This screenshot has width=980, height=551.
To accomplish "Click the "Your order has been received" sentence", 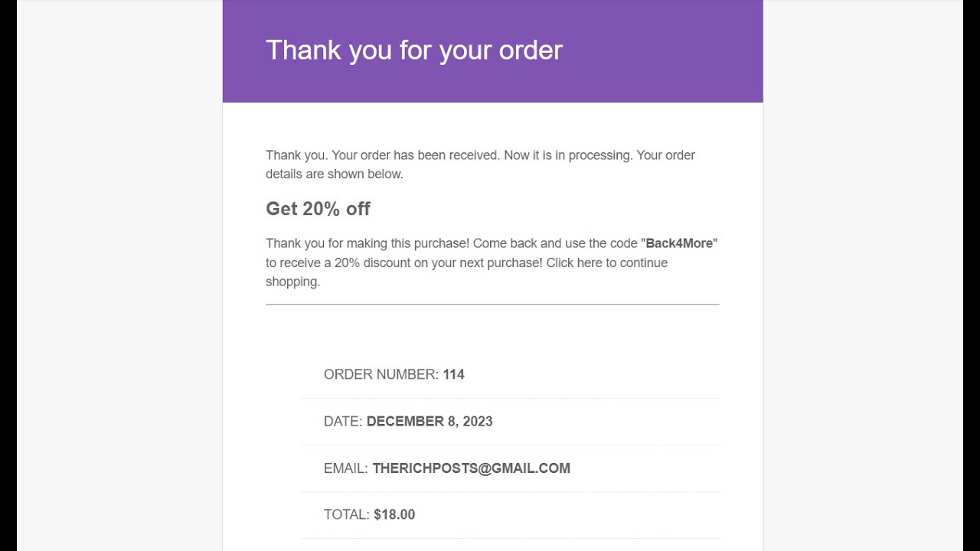I will click(x=416, y=155).
